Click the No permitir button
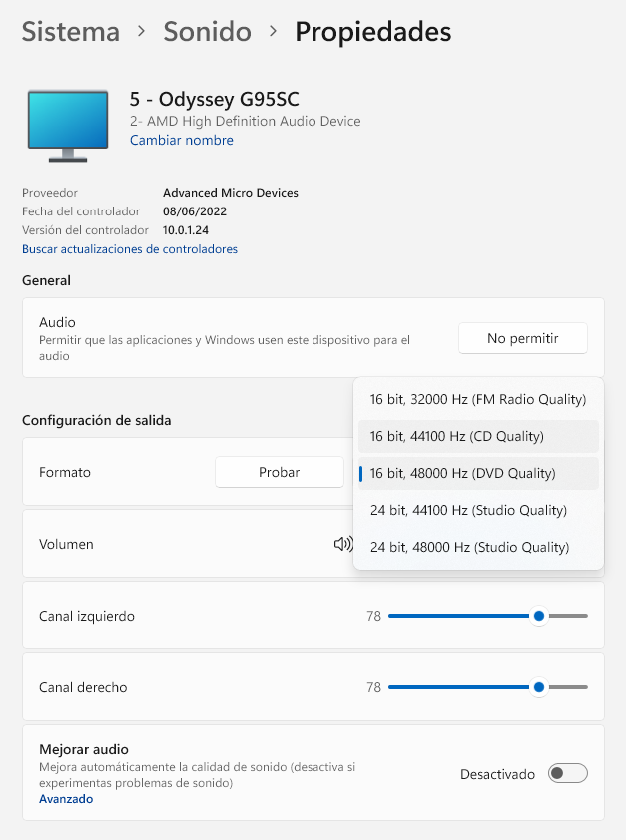 pos(522,338)
